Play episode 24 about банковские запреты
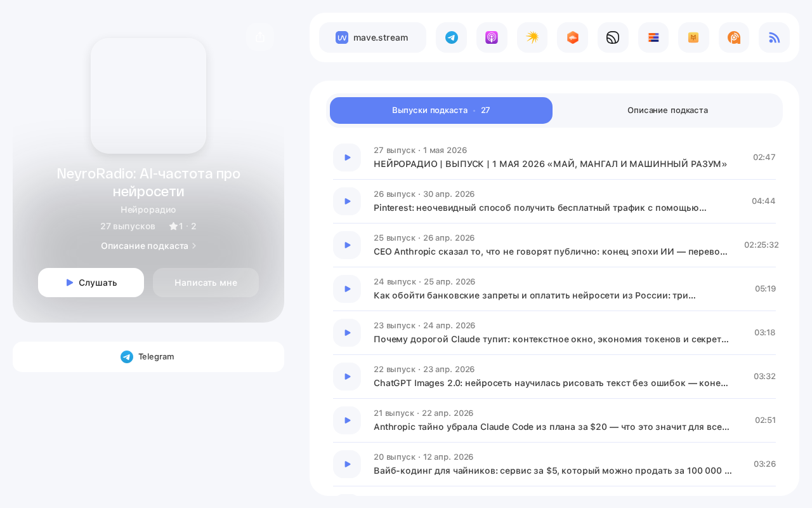 click(x=347, y=289)
